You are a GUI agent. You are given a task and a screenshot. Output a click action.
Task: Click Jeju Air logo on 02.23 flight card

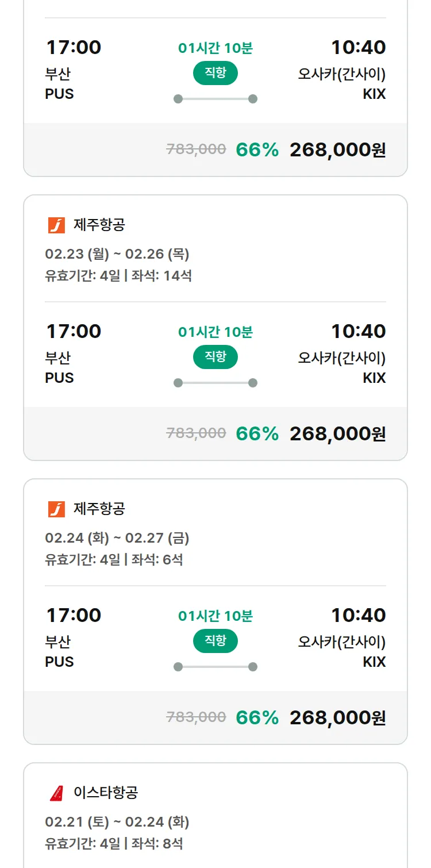point(56,225)
